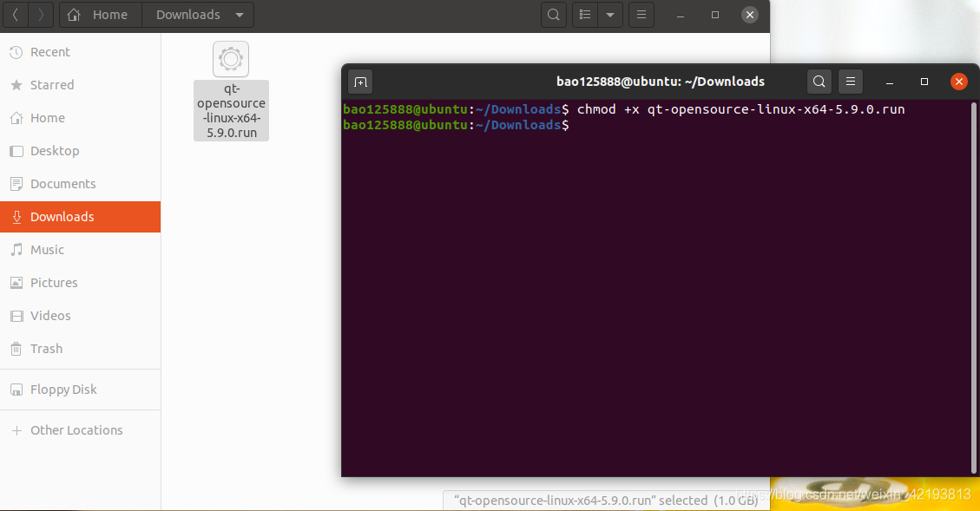Click the Recent clock icon in sidebar
Image resolution: width=980 pixels, height=511 pixels.
point(16,52)
